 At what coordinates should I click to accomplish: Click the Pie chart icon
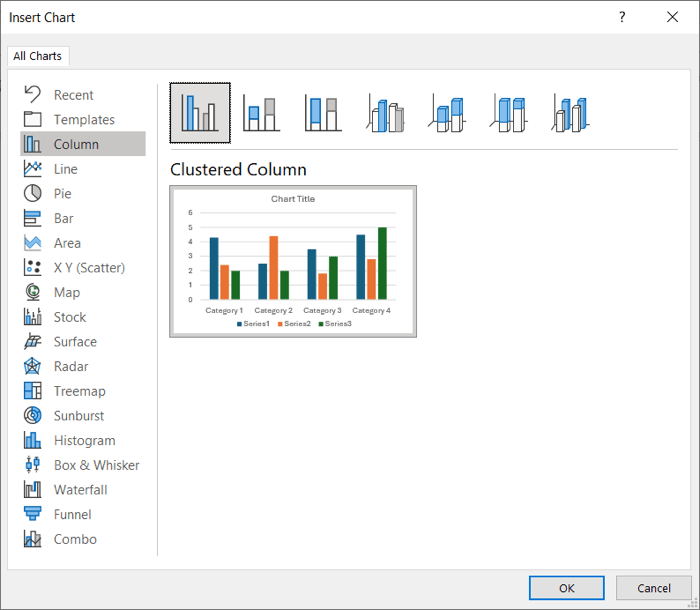(33, 193)
